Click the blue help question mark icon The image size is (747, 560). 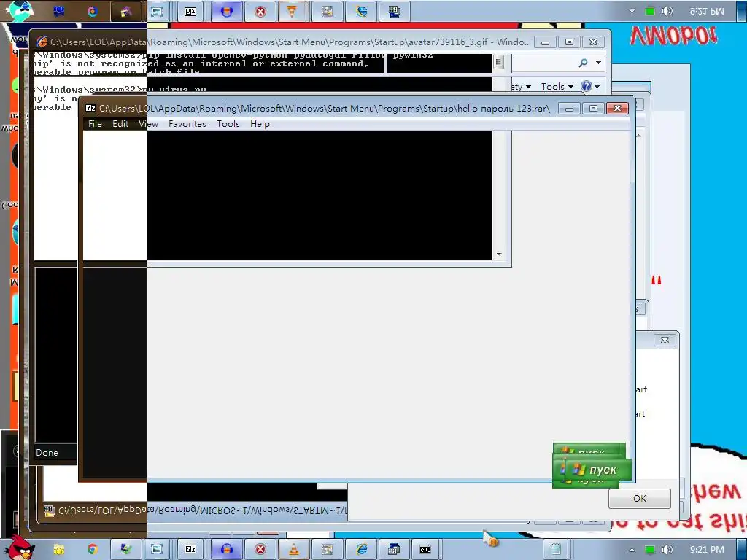point(587,86)
